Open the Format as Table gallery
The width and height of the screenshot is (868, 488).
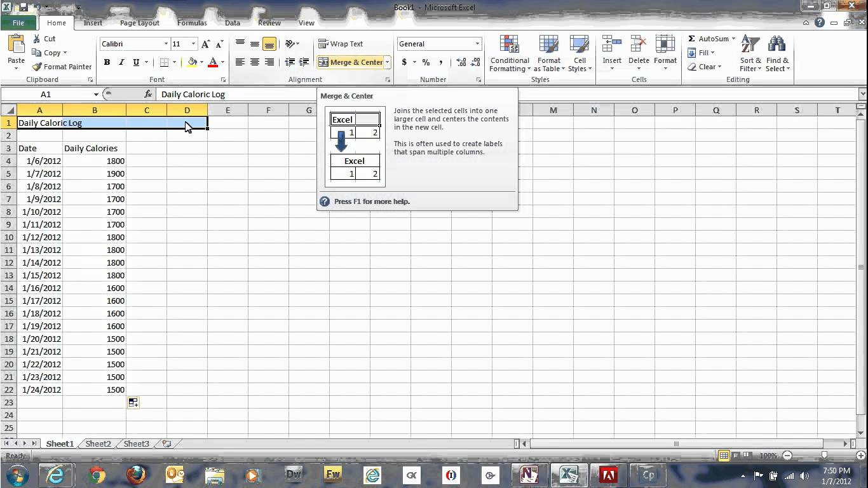click(549, 53)
